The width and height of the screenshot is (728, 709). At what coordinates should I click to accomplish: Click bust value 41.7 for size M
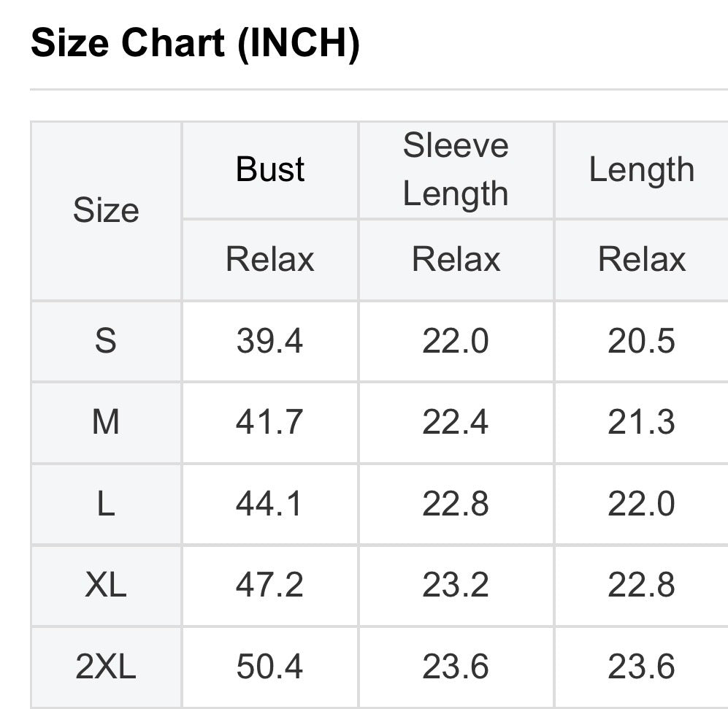(x=269, y=422)
